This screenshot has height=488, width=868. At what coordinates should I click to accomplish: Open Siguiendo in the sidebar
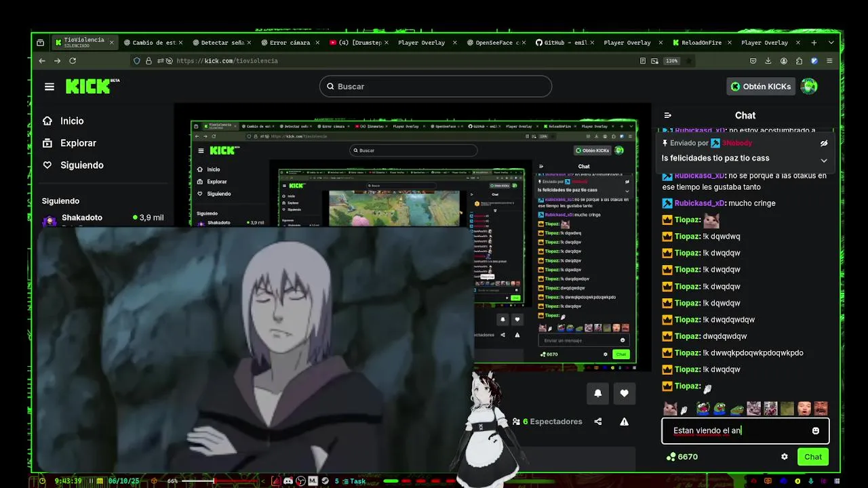[x=73, y=165]
